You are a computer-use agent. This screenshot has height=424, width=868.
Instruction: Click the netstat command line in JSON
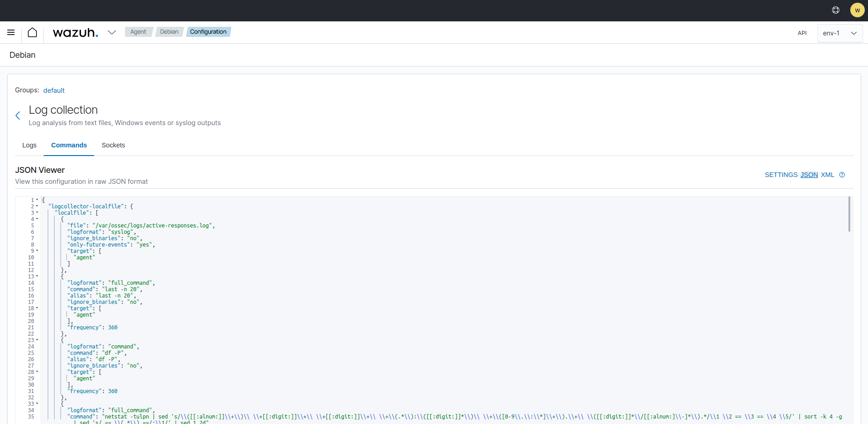tap(455, 417)
